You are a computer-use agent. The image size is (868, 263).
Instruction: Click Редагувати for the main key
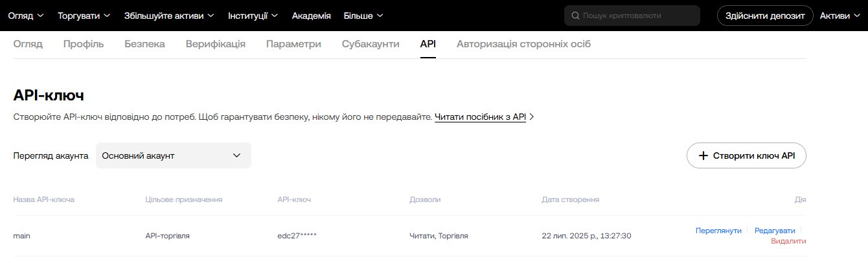[775, 231]
